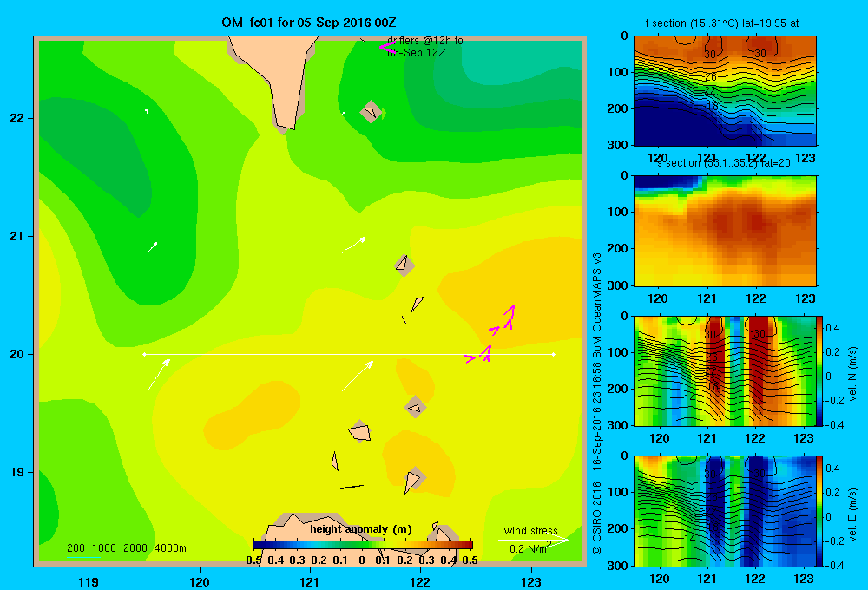The height and width of the screenshot is (590, 868).
Task: Click the salinity section plot thumbnail
Action: (725, 231)
